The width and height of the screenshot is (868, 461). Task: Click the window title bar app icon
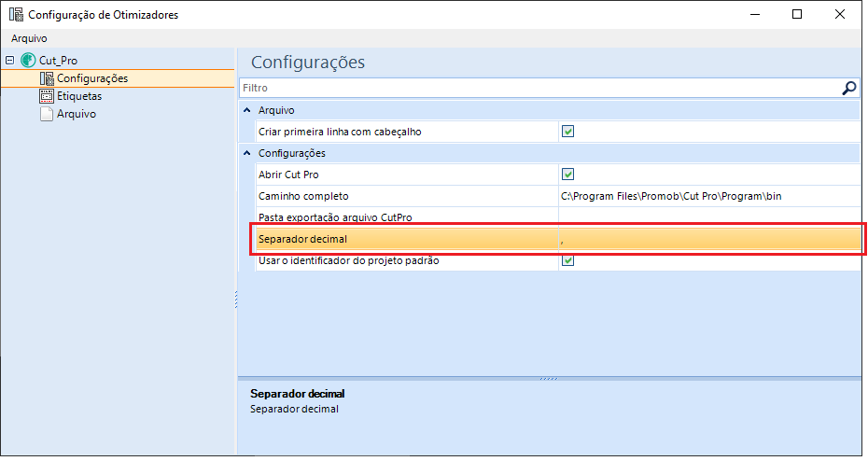point(16,14)
